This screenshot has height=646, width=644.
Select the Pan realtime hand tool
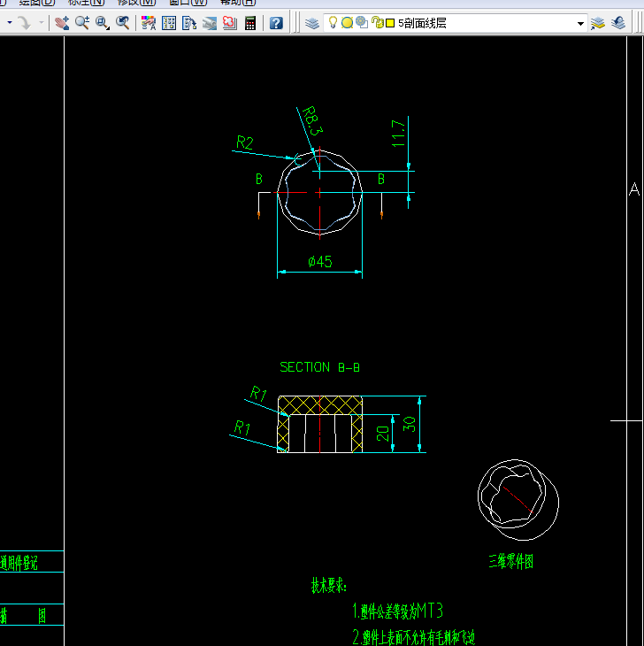(62, 23)
